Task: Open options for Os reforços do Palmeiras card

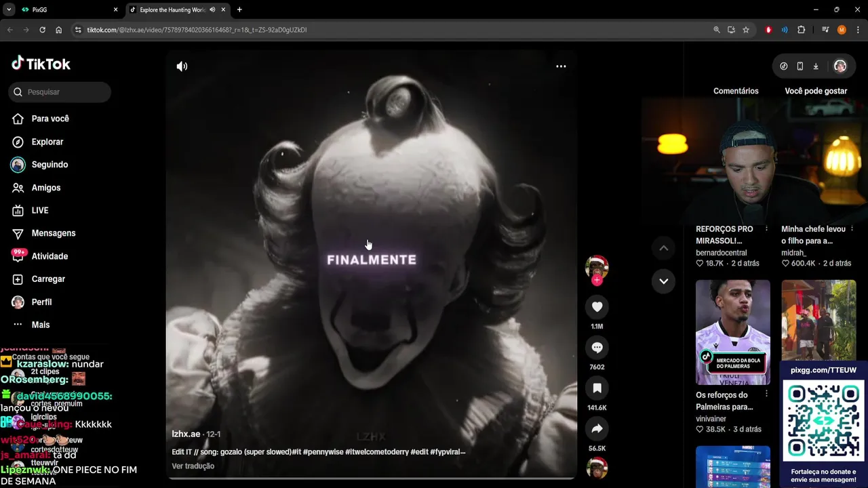Action: (x=766, y=394)
